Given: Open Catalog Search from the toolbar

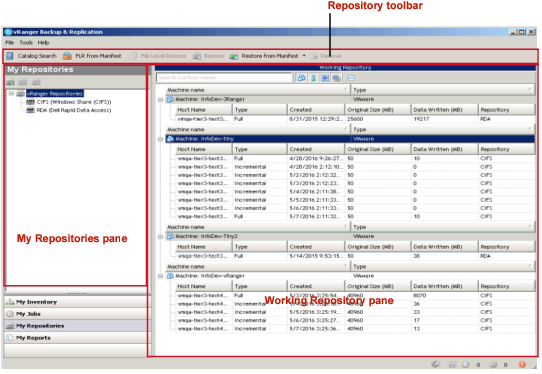Looking at the screenshot, I should 31,56.
